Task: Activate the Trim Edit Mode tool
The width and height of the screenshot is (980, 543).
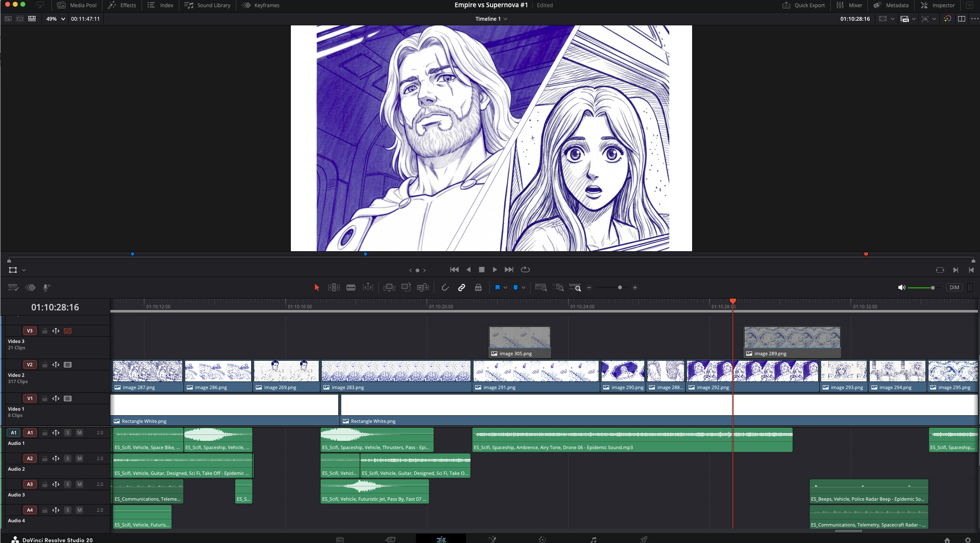Action: pos(334,288)
